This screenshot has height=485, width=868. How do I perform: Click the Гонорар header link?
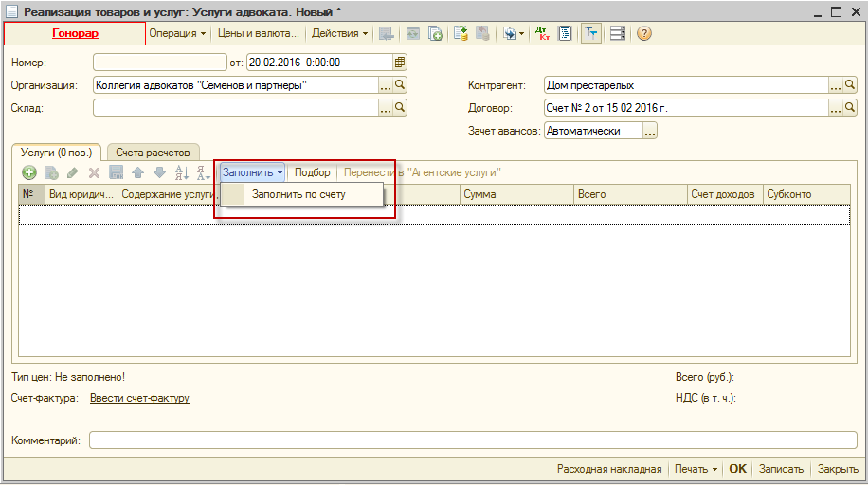(x=75, y=33)
